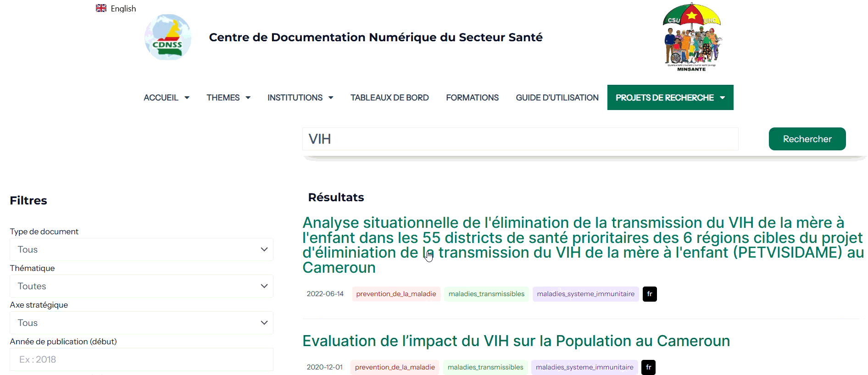The image size is (868, 375).
Task: Open the Type de document dropdown
Action: point(141,249)
